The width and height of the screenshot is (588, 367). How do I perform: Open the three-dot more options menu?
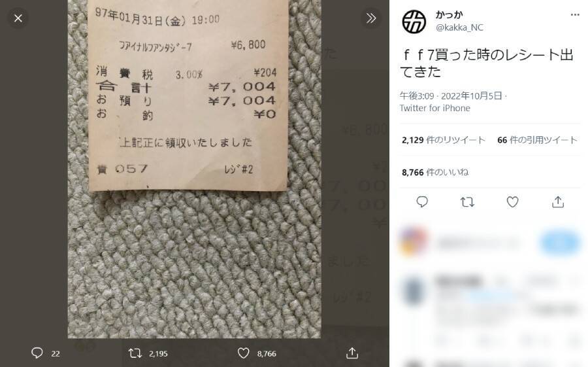(x=574, y=14)
